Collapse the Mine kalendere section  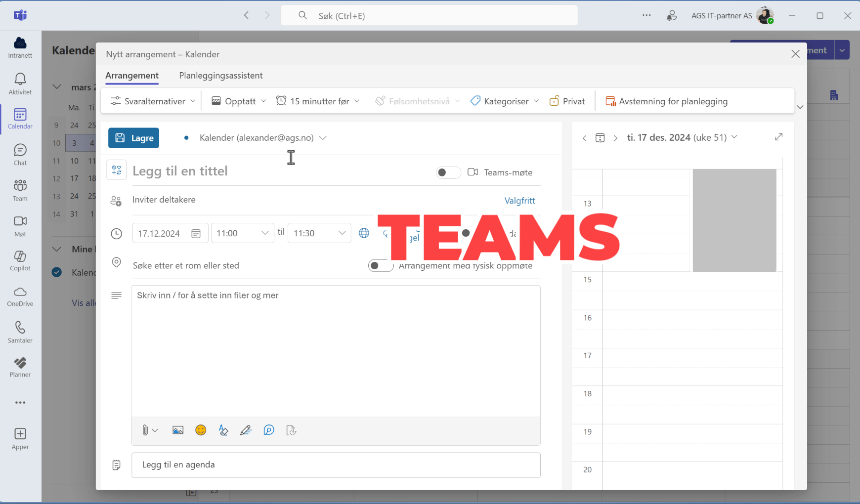coord(57,249)
